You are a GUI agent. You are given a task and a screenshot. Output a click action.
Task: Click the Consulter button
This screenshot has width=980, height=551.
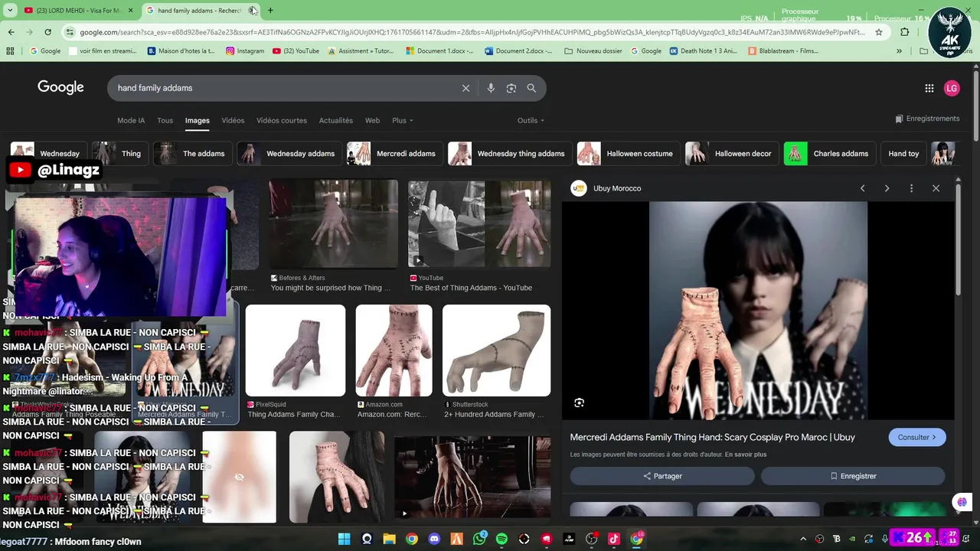pos(917,438)
